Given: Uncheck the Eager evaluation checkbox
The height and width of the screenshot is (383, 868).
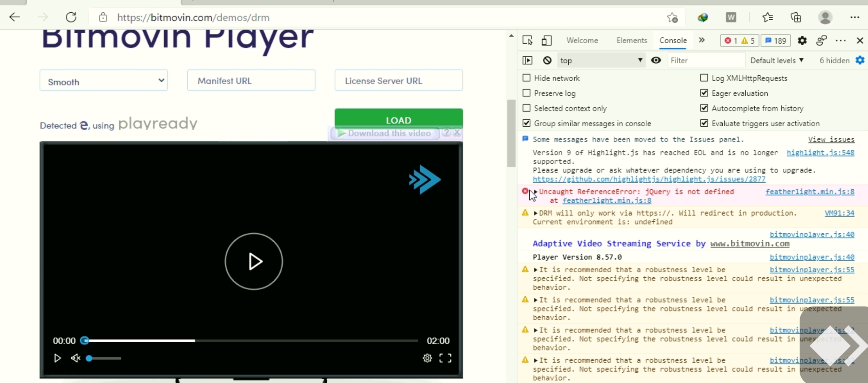Looking at the screenshot, I should click(704, 93).
